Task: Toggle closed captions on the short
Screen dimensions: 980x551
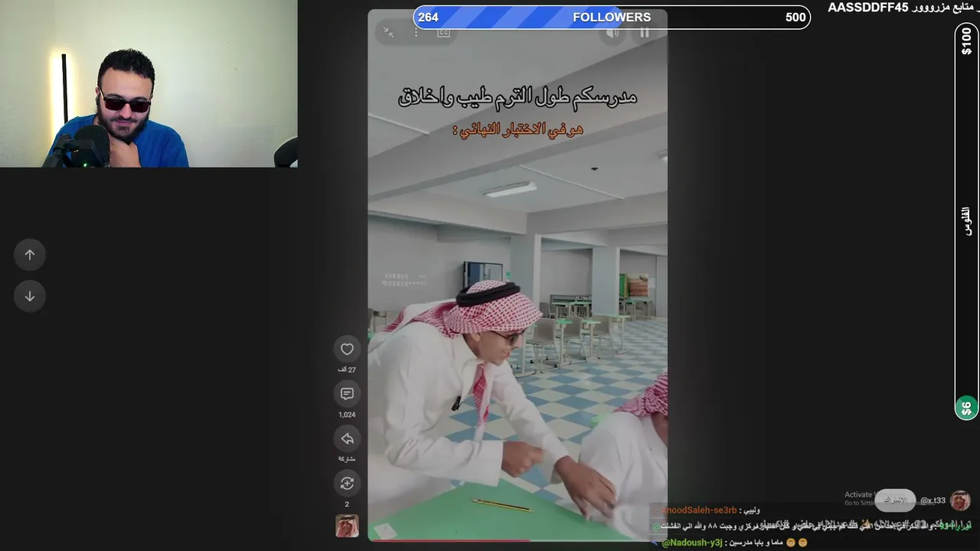Action: (x=443, y=32)
